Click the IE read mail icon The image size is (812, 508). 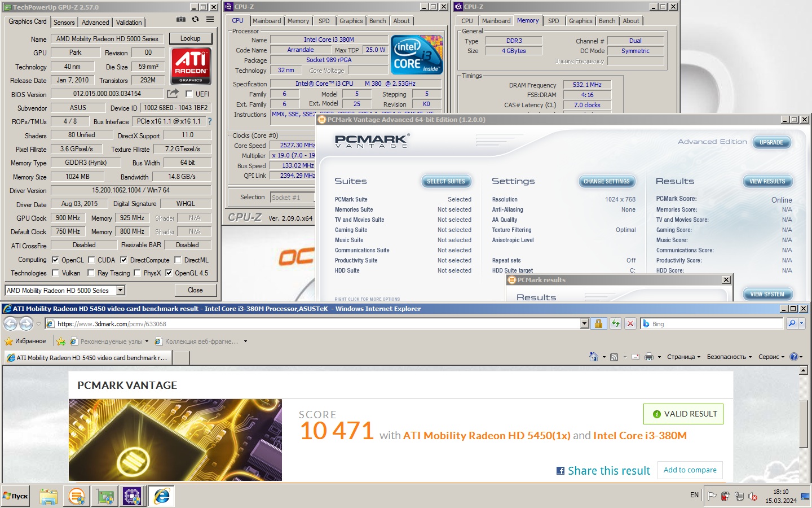pyautogui.click(x=636, y=357)
